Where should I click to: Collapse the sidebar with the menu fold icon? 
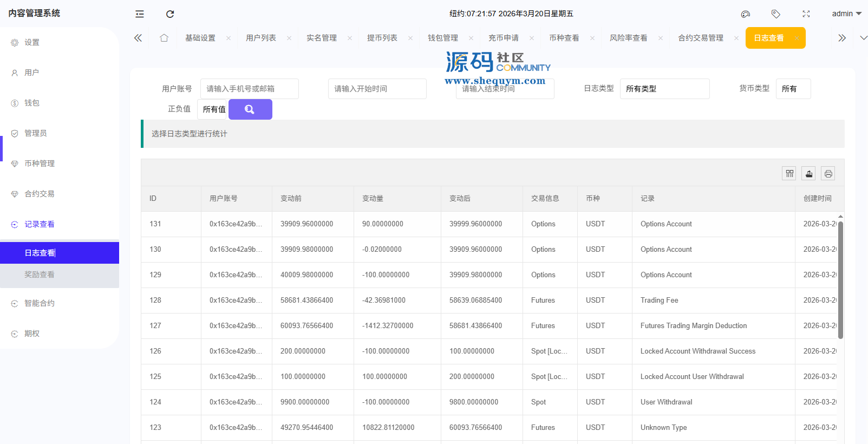point(140,14)
